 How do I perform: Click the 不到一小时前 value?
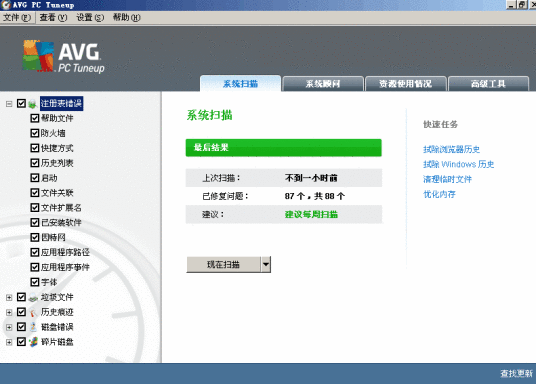(311, 178)
